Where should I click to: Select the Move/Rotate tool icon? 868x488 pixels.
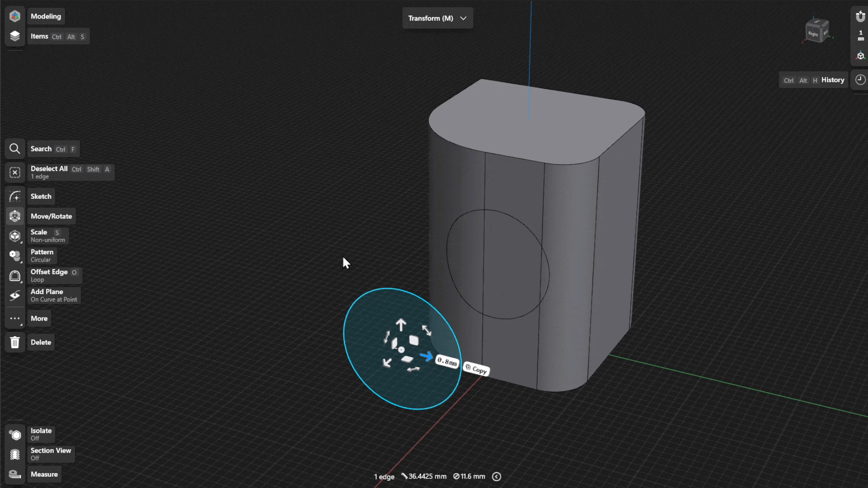pyautogui.click(x=15, y=216)
